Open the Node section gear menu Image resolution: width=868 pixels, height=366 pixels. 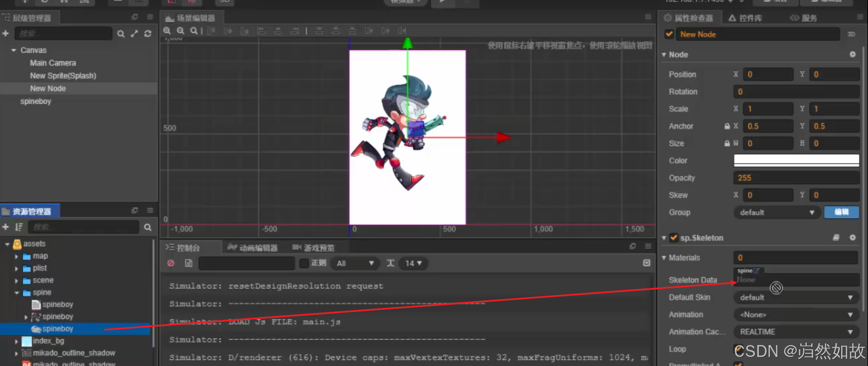click(x=853, y=54)
